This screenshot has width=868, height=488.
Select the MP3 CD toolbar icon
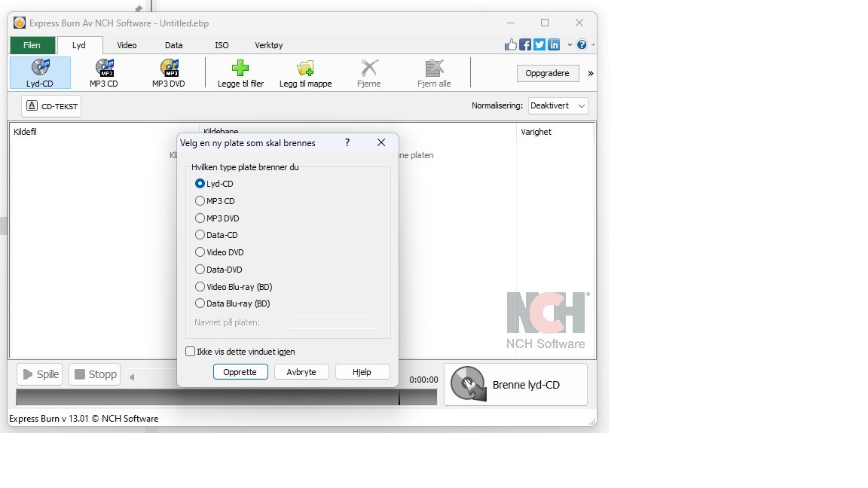(104, 72)
